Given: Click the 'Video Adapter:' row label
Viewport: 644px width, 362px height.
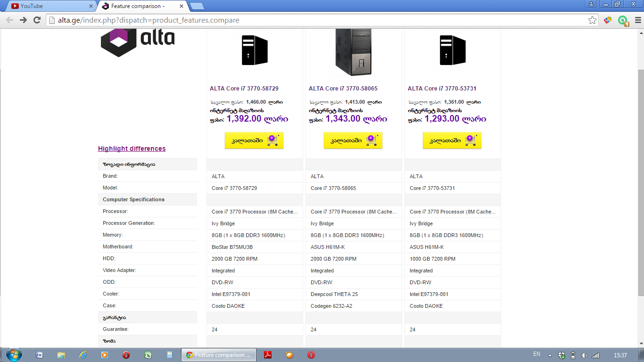Looking at the screenshot, I should tap(119, 270).
